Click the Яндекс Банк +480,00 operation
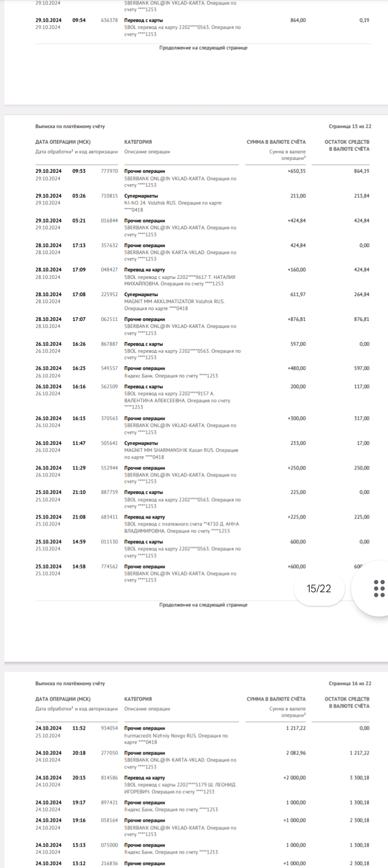388x868 pixels. tap(203, 372)
